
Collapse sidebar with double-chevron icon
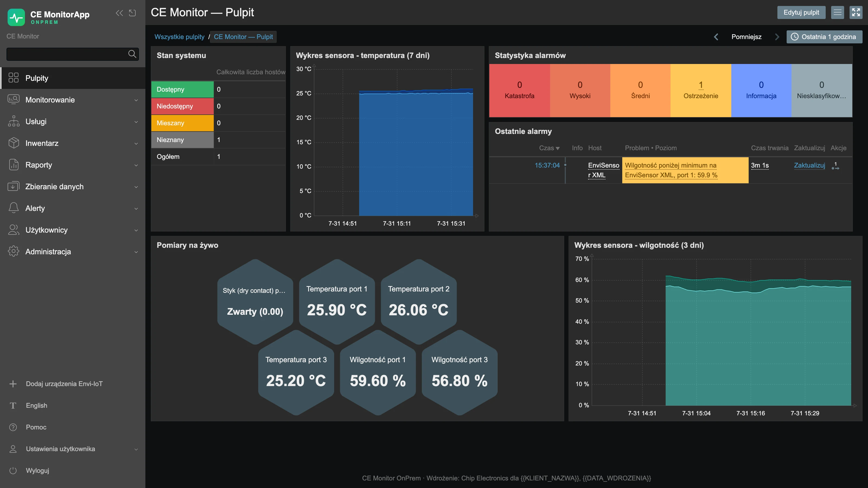119,13
